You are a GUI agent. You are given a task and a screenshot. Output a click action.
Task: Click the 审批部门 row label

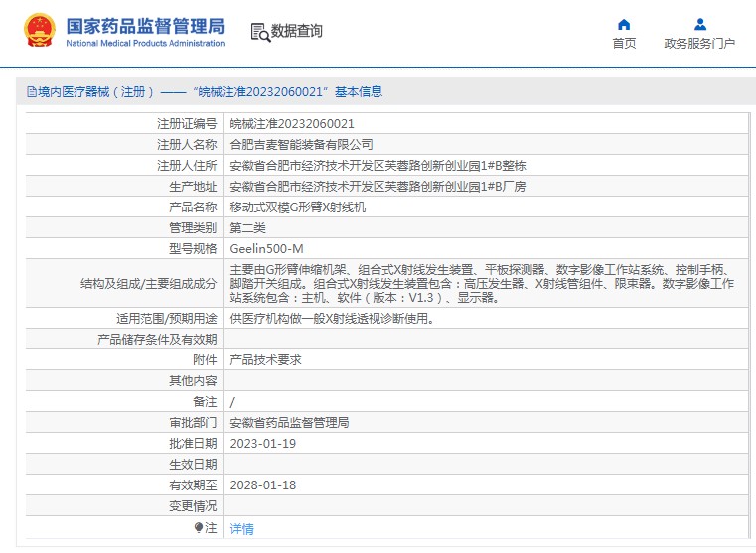pyautogui.click(x=193, y=423)
